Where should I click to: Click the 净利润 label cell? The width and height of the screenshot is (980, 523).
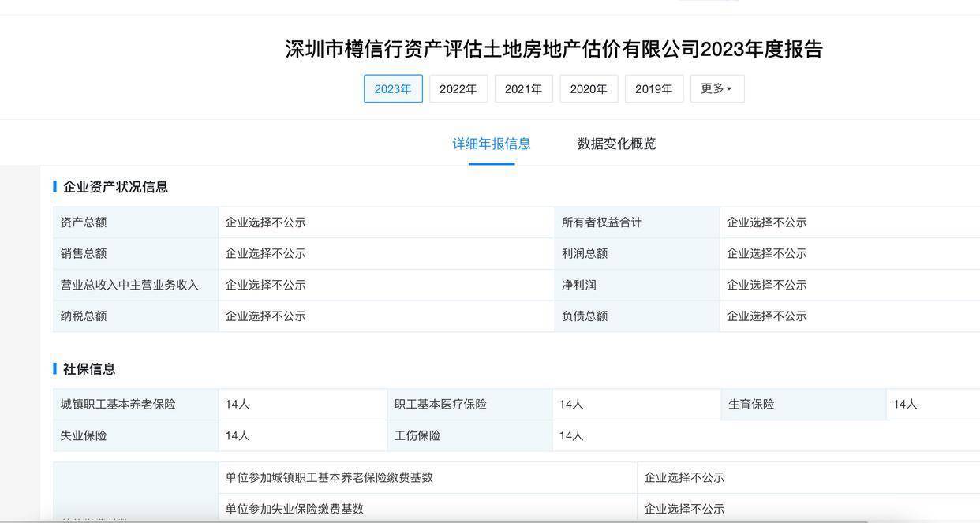point(578,285)
